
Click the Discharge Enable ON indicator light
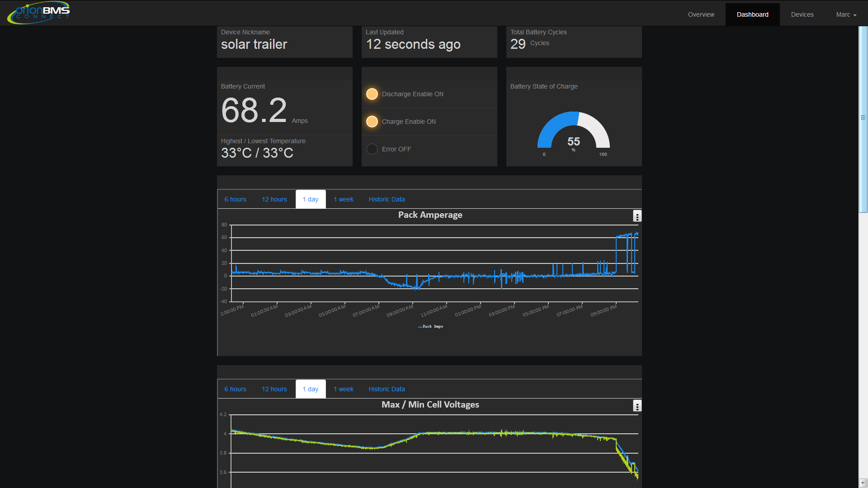pos(372,94)
